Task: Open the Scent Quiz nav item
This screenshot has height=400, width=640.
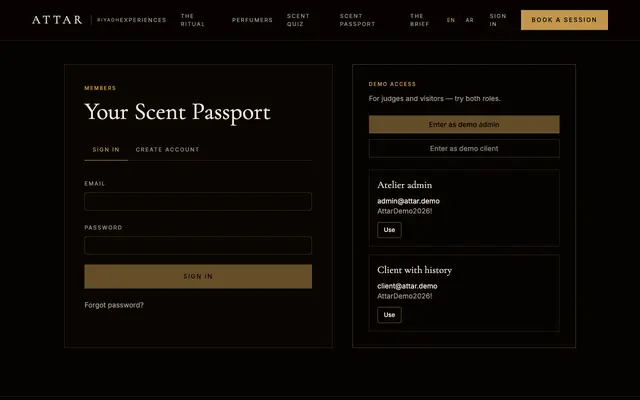Action: point(298,20)
